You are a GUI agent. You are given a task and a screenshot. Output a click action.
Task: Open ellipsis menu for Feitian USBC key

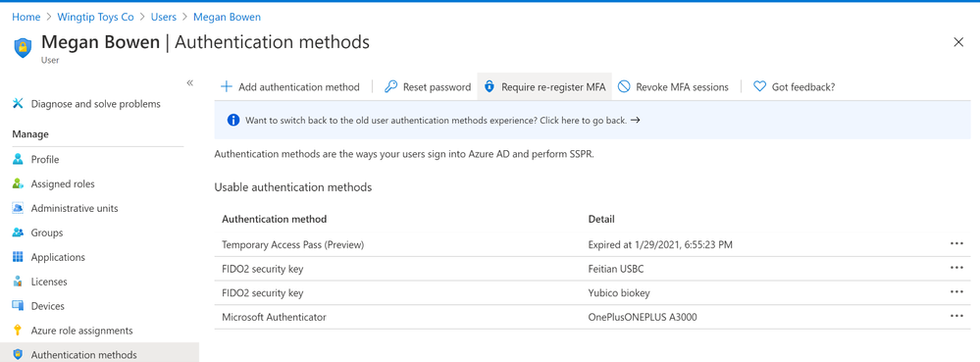point(956,268)
